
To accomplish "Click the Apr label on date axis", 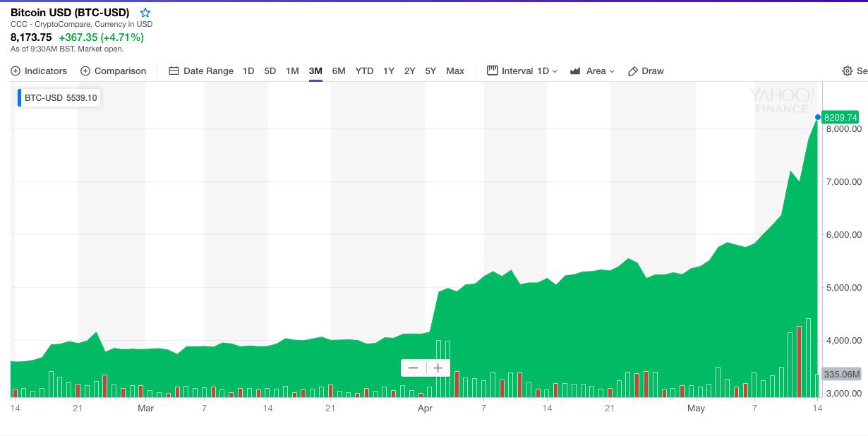I will pyautogui.click(x=425, y=408).
